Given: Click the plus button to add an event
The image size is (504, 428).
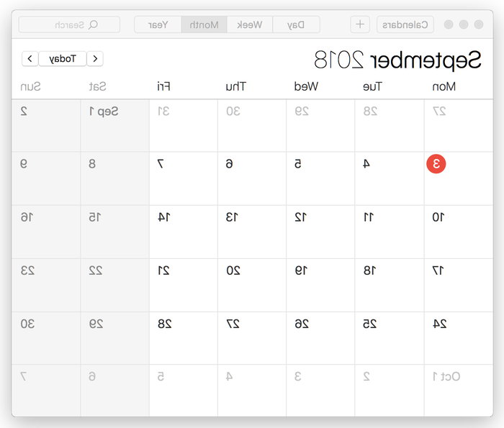Looking at the screenshot, I should [x=360, y=24].
